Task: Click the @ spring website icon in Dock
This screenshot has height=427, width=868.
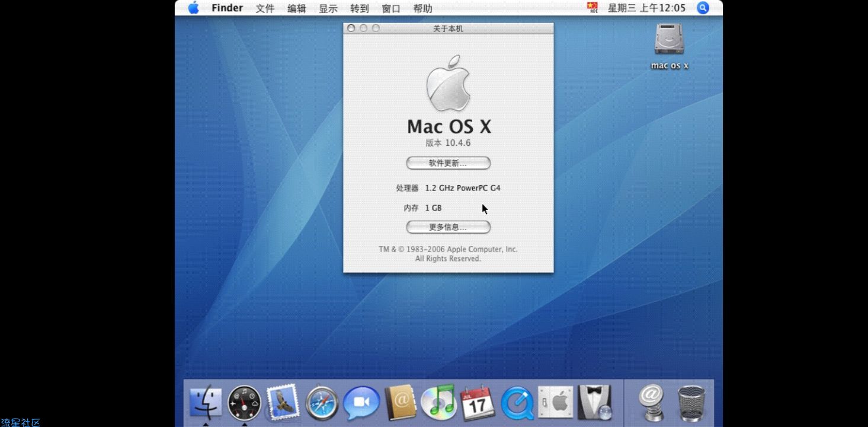Action: point(652,403)
